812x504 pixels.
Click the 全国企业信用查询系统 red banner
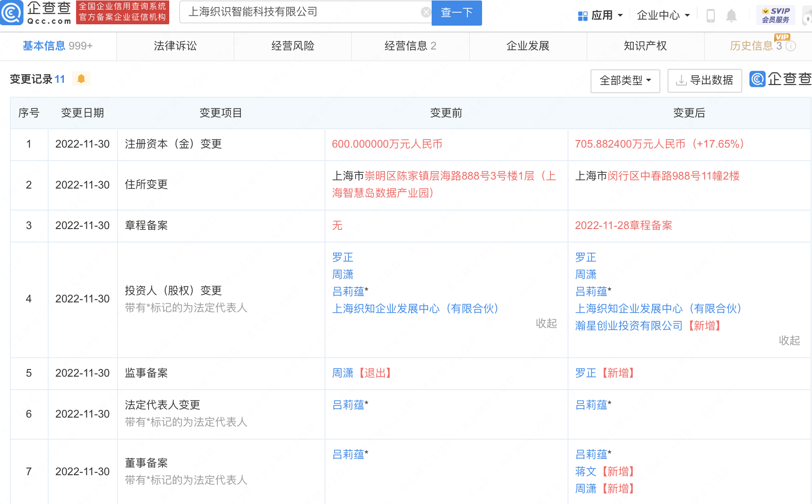(x=122, y=12)
